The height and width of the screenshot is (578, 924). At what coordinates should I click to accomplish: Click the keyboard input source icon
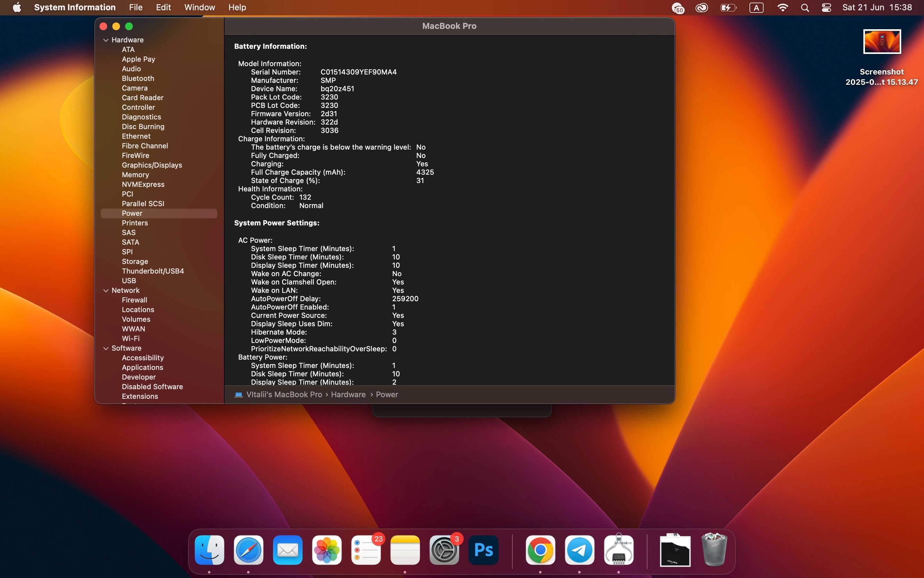click(756, 8)
